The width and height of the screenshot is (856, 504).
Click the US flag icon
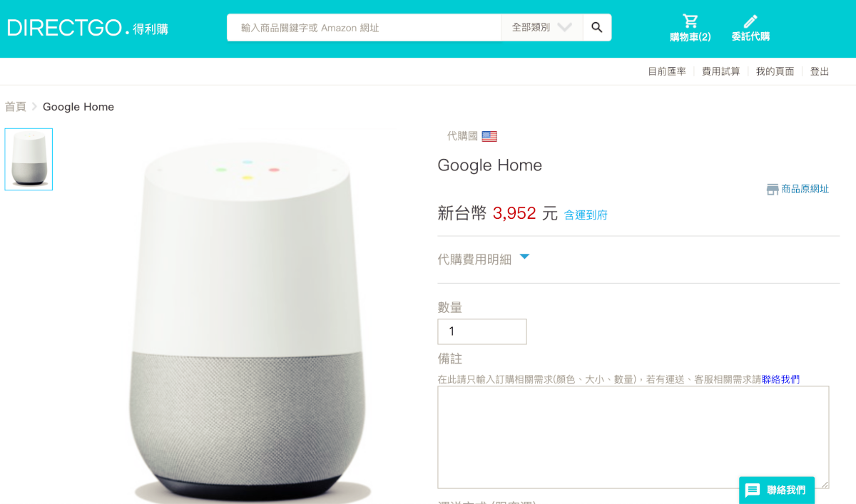point(489,136)
